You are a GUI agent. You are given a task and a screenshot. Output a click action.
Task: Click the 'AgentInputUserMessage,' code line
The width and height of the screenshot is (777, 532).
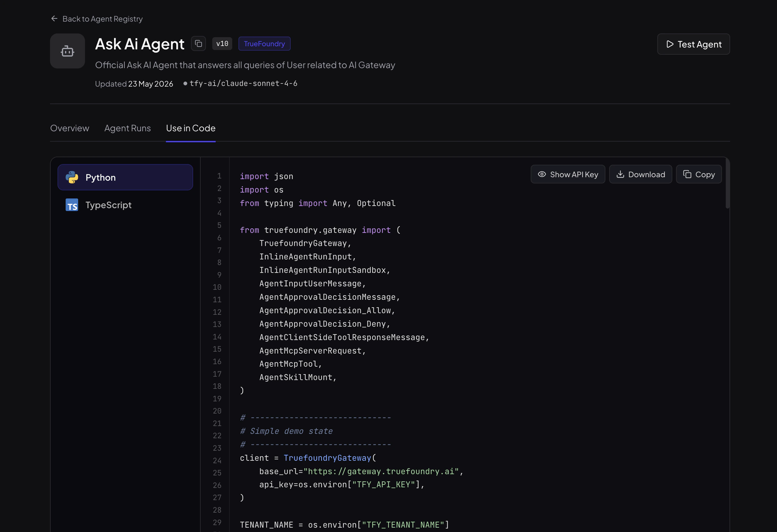[x=312, y=284]
